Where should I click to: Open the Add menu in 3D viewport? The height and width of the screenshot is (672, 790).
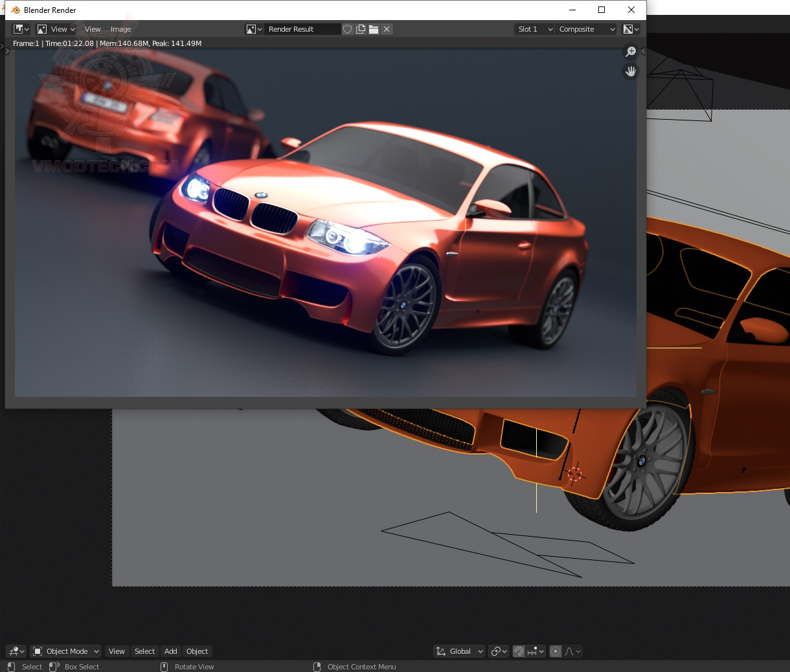point(170,651)
